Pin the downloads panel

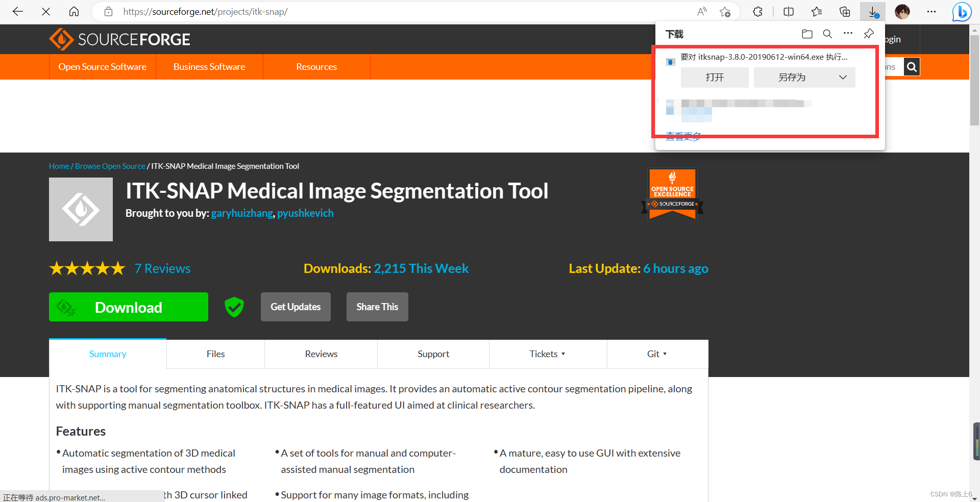pyautogui.click(x=869, y=34)
